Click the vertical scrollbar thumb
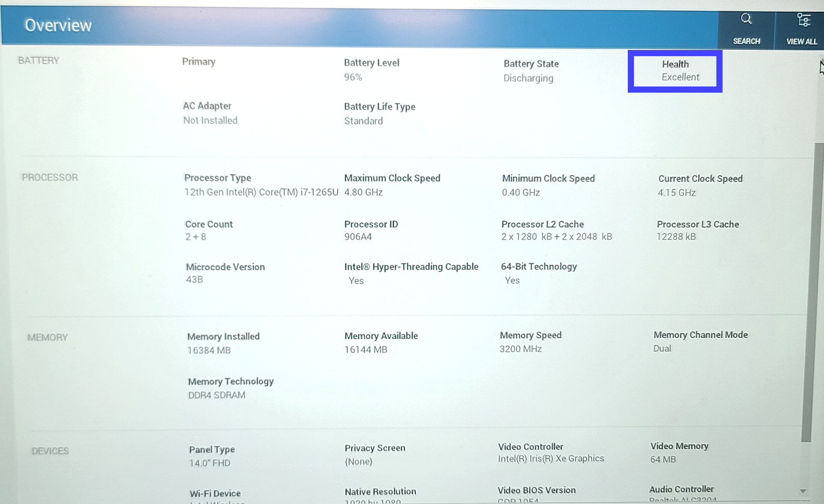 [808, 291]
